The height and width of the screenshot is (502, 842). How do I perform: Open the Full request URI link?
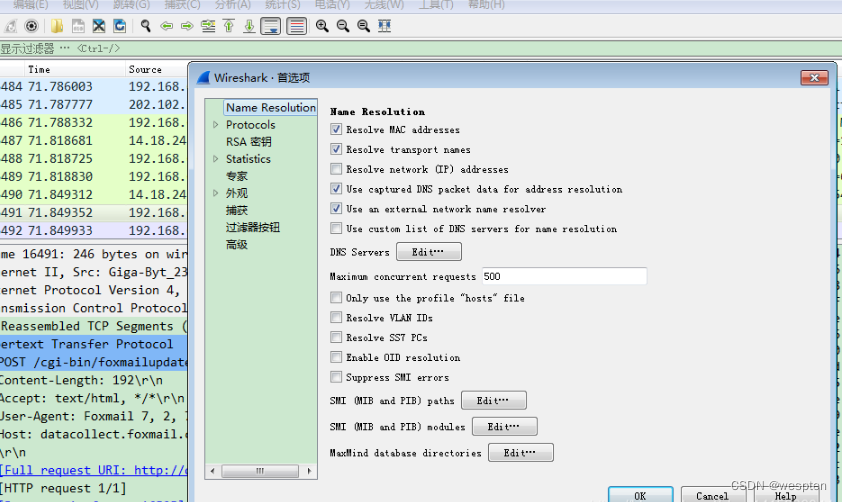(94, 470)
